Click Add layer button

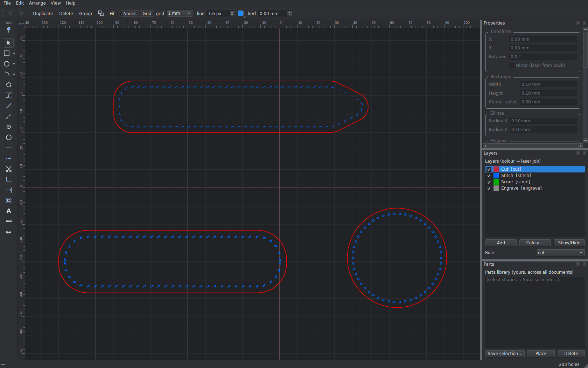(x=501, y=243)
